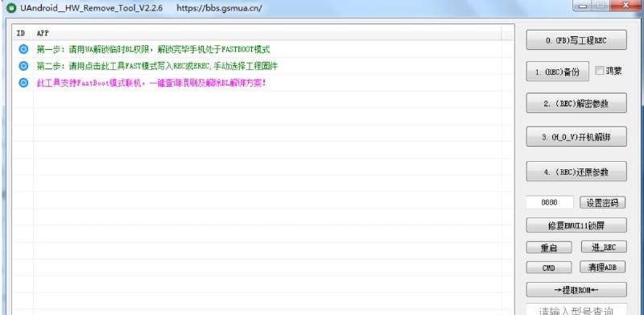Click the 重启 button
The image size is (644, 315).
549,247
